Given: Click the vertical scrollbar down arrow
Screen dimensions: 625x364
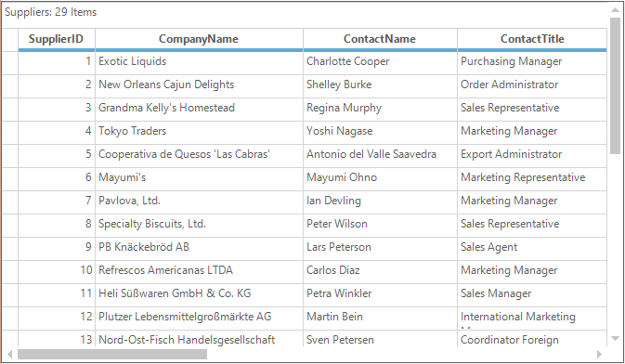Looking at the screenshot, I should click(615, 339).
